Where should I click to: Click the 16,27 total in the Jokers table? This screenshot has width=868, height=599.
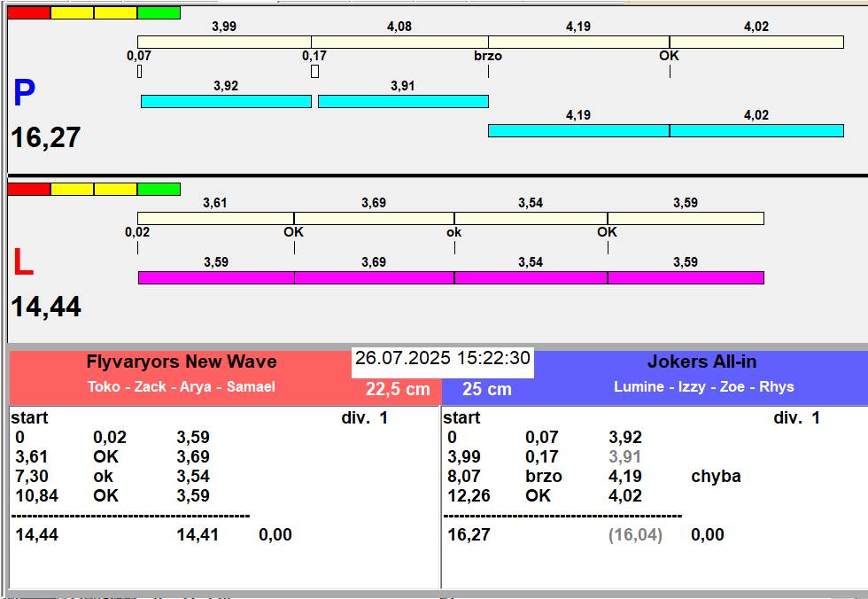pyautogui.click(x=469, y=535)
